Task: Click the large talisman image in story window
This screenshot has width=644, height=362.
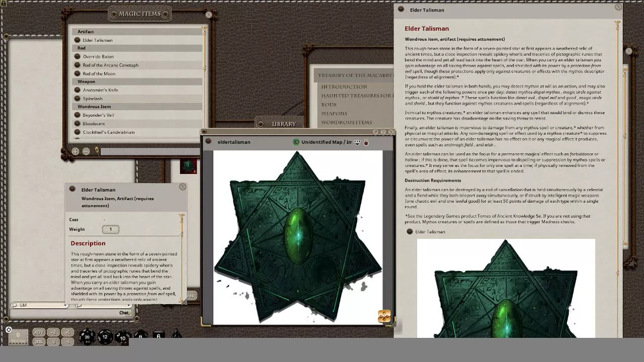Action: click(506, 288)
